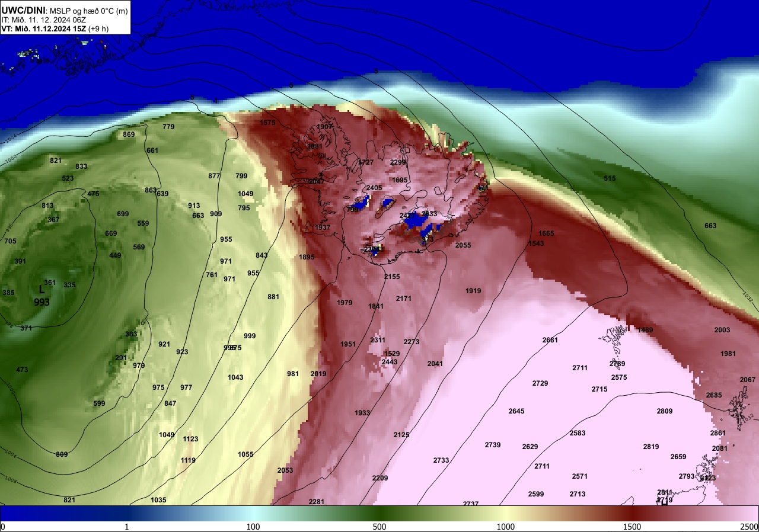Image resolution: width=759 pixels, height=532 pixels.
Task: Click the 2681 height value
Action: [550, 340]
